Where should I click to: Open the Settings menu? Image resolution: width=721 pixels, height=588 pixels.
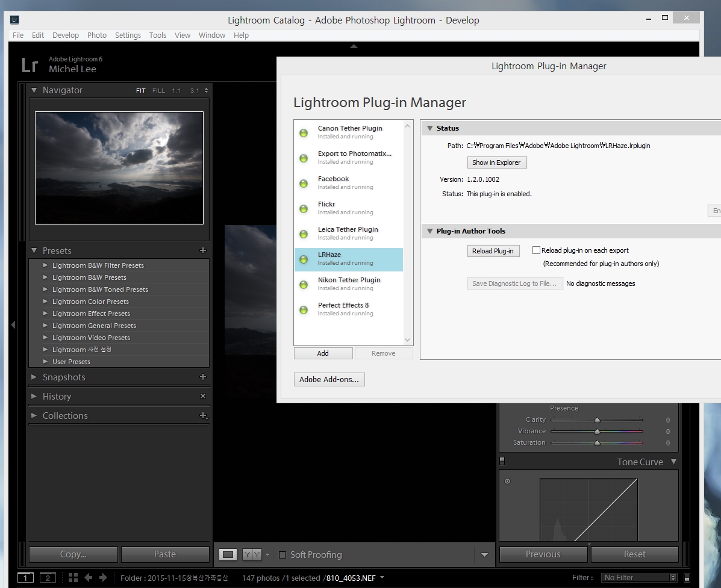pyautogui.click(x=128, y=36)
